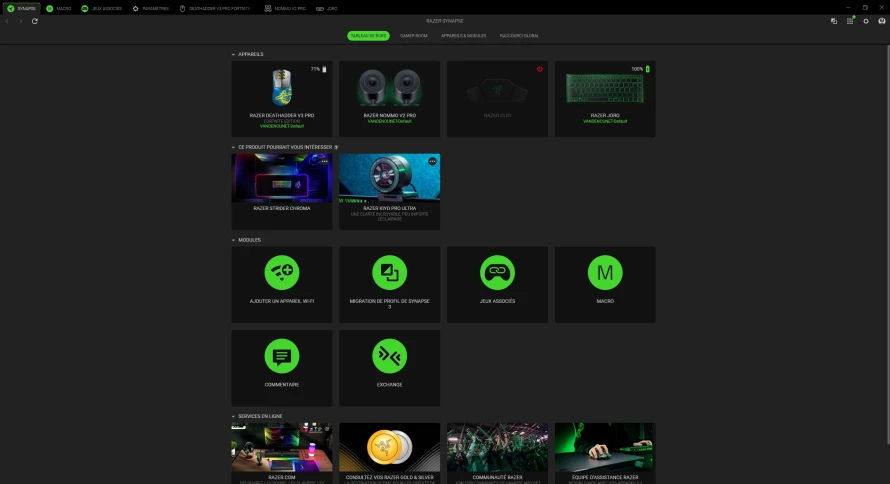Viewport: 890px width, 484px height.
Task: Open the modules grid icon with green dot
Action: coord(850,21)
